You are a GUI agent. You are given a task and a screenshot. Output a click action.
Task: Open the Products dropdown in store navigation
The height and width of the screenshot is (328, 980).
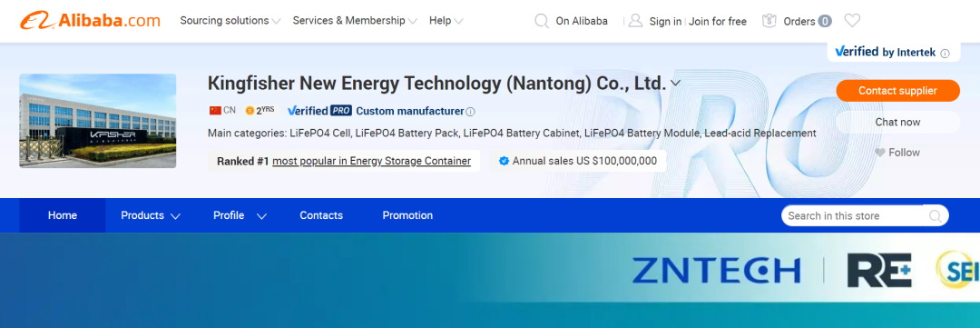pyautogui.click(x=151, y=215)
